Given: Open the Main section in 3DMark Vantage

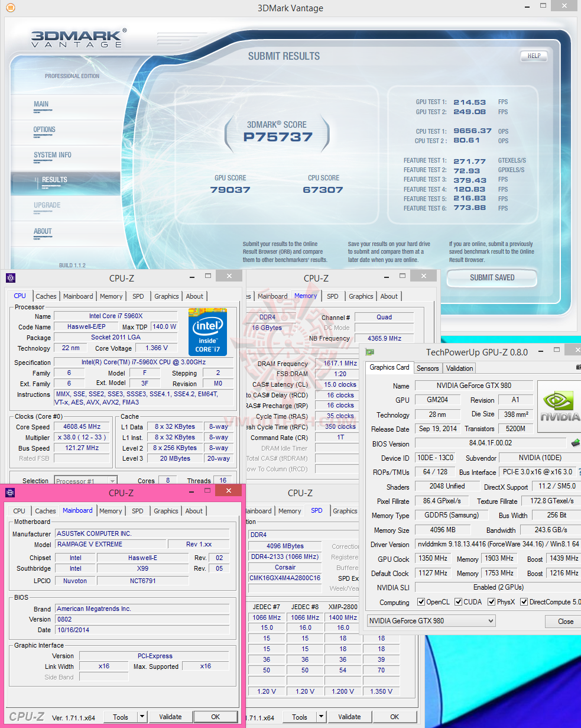Looking at the screenshot, I should coord(41,104).
